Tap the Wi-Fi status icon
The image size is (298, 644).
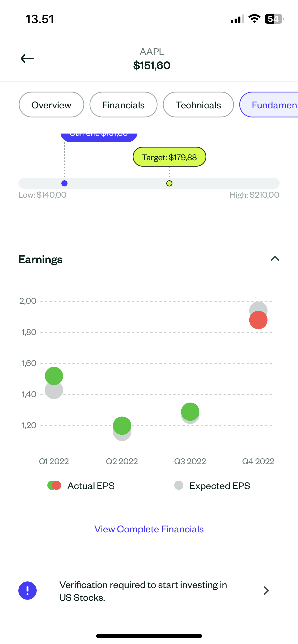point(254,19)
